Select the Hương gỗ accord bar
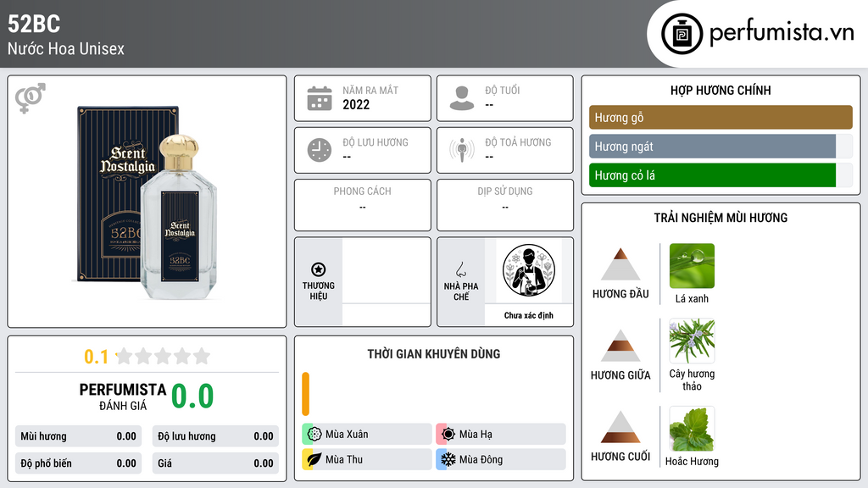 point(721,117)
